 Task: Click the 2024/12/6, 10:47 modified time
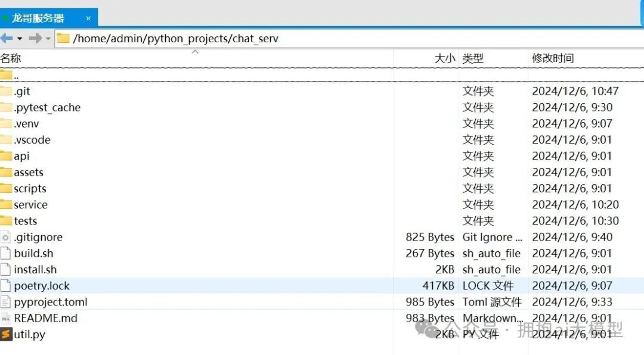click(x=575, y=91)
